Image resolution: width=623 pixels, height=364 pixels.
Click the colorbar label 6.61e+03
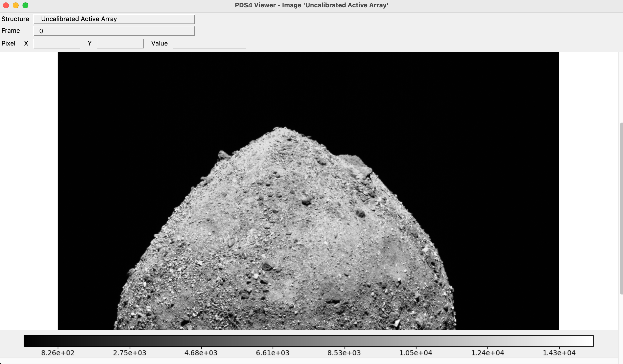(273, 353)
